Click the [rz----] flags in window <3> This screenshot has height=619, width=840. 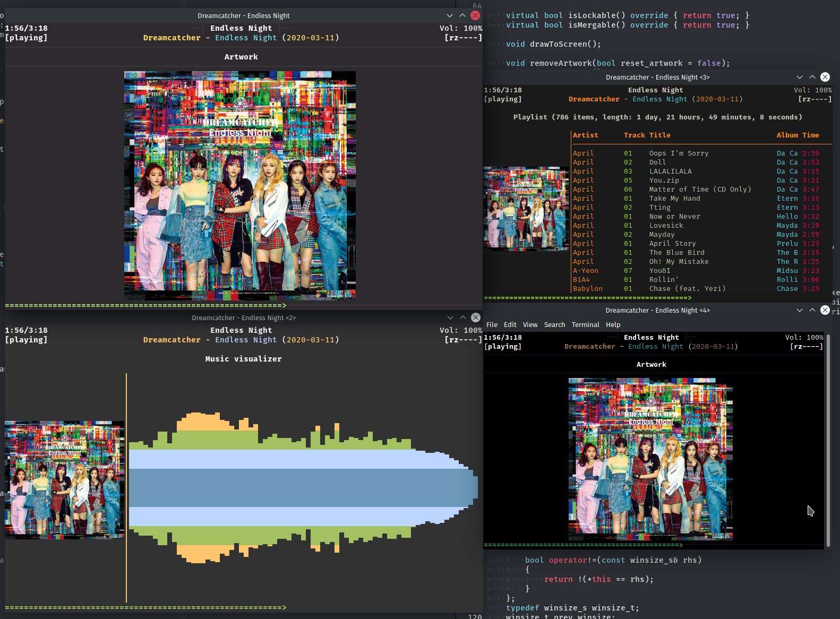pyautogui.click(x=815, y=99)
